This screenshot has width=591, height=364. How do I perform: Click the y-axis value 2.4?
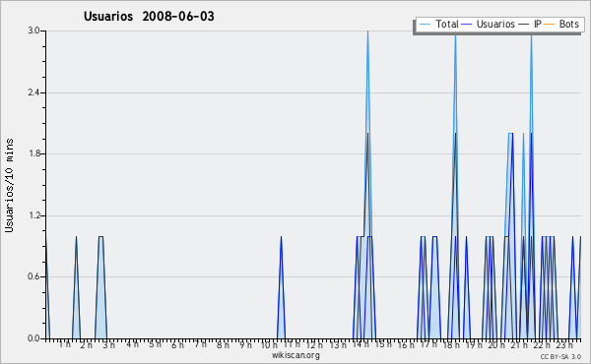click(33, 92)
